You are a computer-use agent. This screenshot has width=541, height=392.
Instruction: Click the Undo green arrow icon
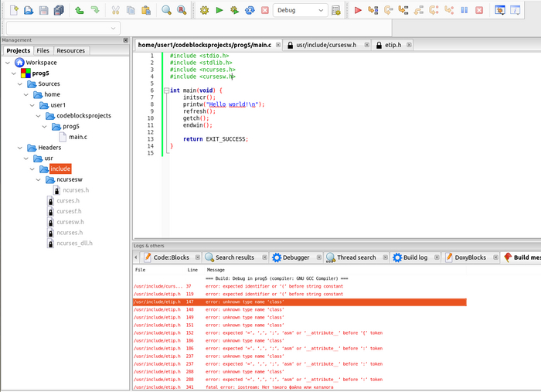pyautogui.click(x=80, y=11)
